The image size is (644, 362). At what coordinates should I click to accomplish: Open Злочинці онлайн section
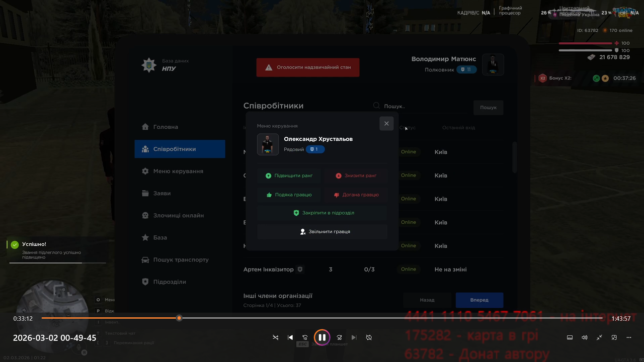[180, 216]
